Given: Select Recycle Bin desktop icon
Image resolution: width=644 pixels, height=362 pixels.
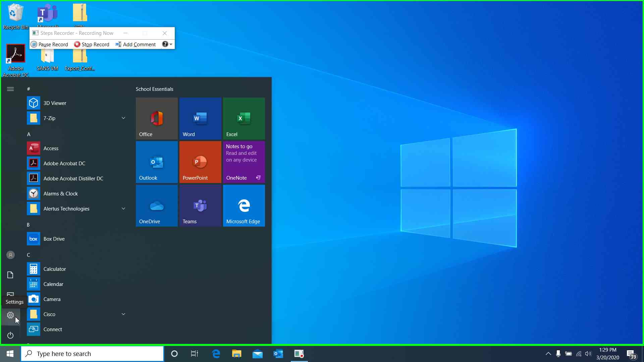Looking at the screenshot, I should (15, 17).
